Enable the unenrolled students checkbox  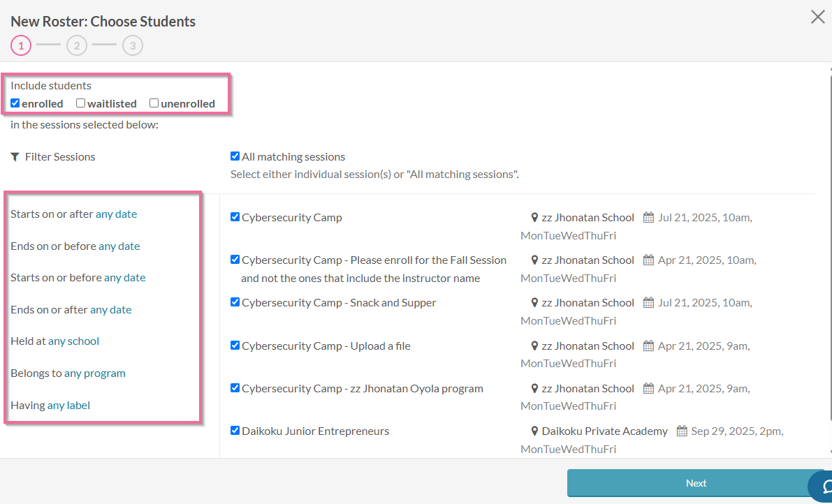(154, 103)
